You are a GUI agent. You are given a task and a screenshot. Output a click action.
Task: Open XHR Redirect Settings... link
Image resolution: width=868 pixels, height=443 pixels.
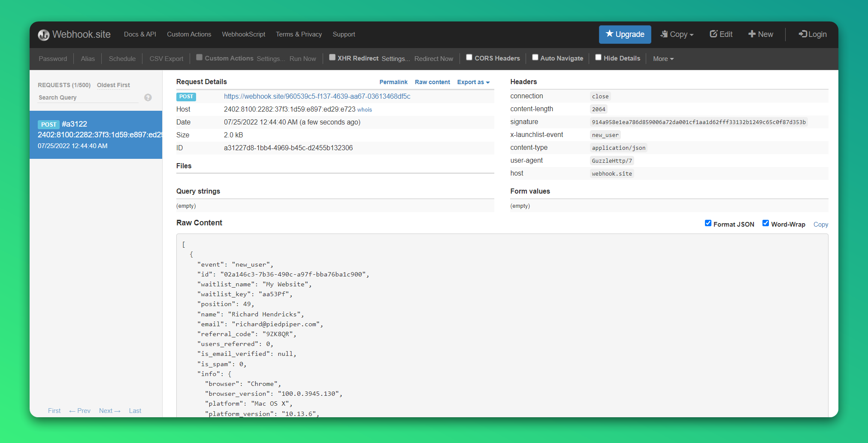tap(395, 59)
